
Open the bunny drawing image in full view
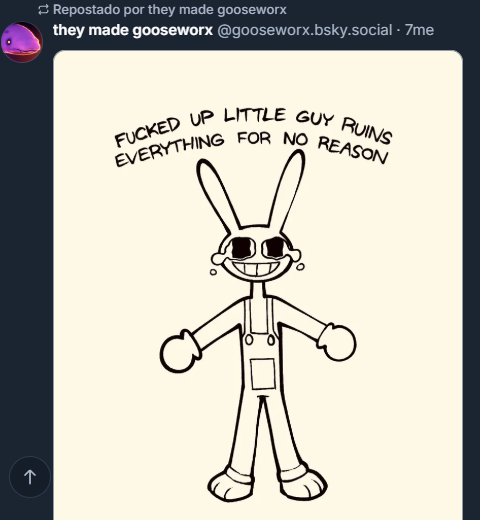(258, 285)
